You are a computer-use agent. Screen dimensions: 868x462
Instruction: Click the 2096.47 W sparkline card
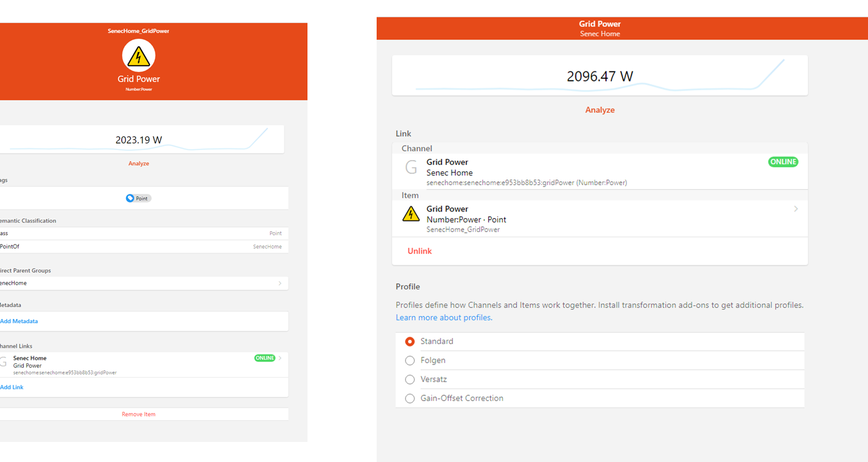(x=600, y=76)
